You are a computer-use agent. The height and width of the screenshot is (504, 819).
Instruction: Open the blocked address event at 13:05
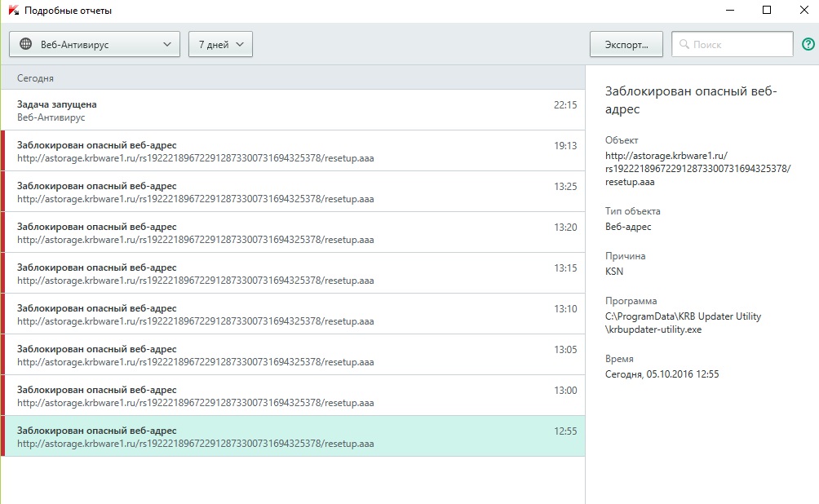point(294,355)
